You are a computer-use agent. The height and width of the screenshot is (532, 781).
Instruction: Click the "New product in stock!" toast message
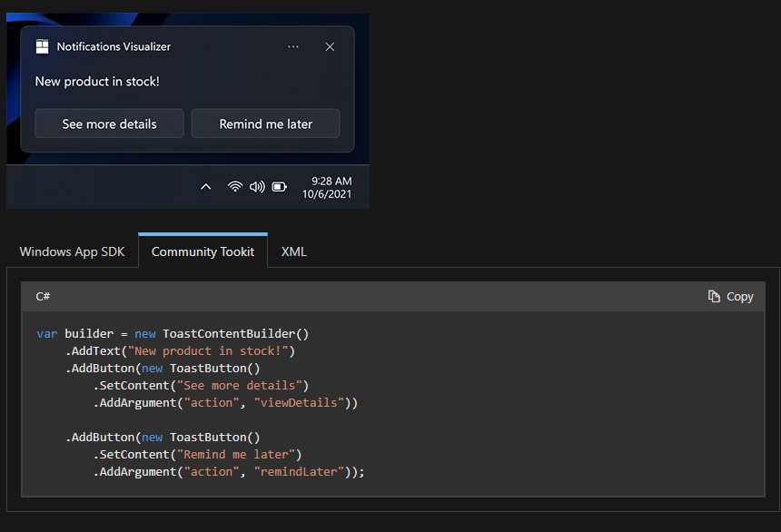97,82
